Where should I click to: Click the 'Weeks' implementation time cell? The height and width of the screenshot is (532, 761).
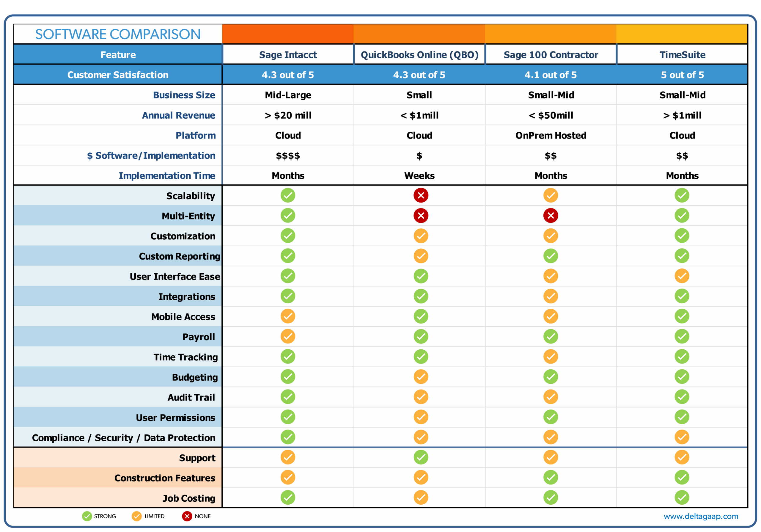(419, 176)
